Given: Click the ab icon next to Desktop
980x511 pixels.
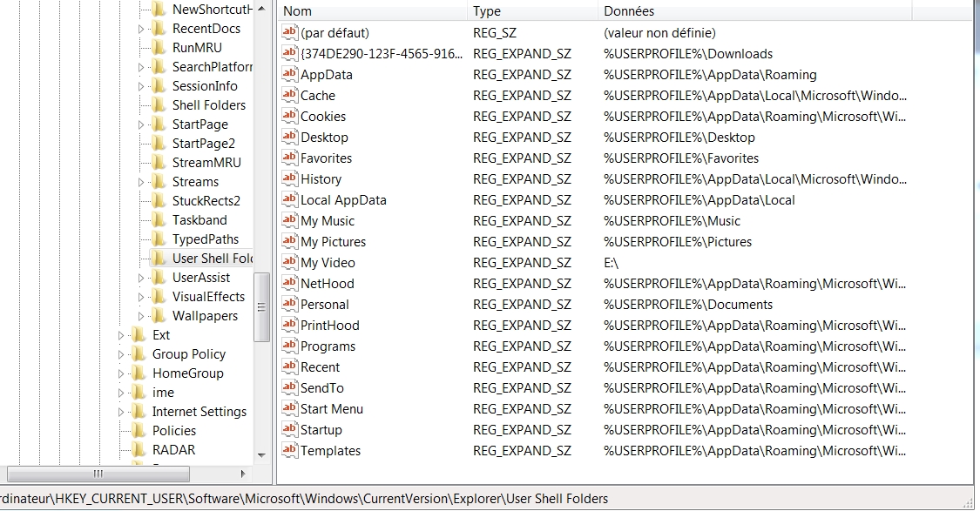Looking at the screenshot, I should 288,137.
